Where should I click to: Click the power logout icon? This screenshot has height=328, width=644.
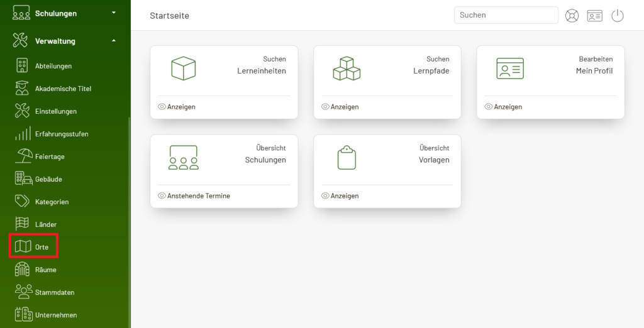click(x=618, y=16)
